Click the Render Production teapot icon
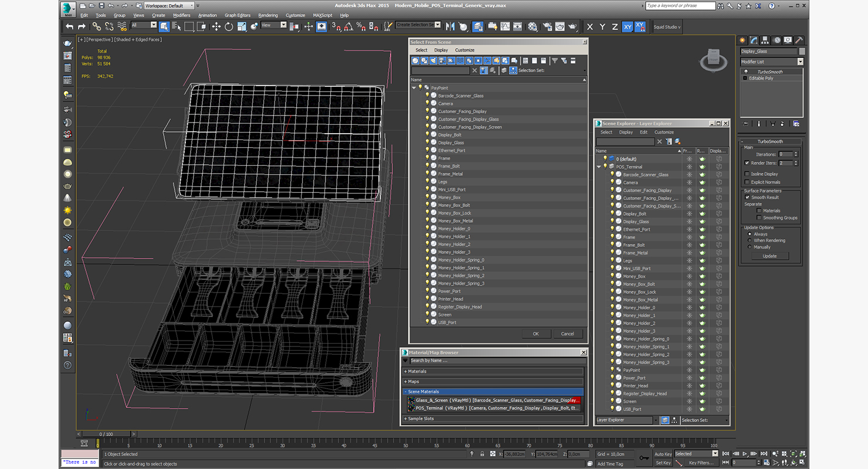Screen dimensions: 868x469 tap(572, 26)
